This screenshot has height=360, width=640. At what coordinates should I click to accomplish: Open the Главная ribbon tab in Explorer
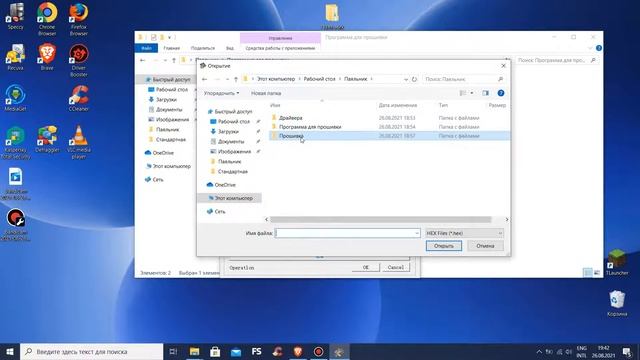click(171, 48)
